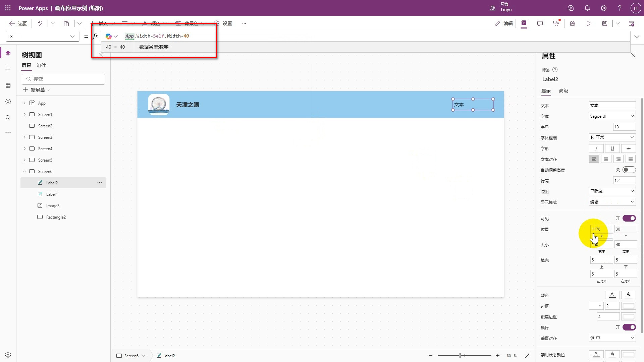Open the Share icon
644x362 pixels.
click(x=573, y=23)
